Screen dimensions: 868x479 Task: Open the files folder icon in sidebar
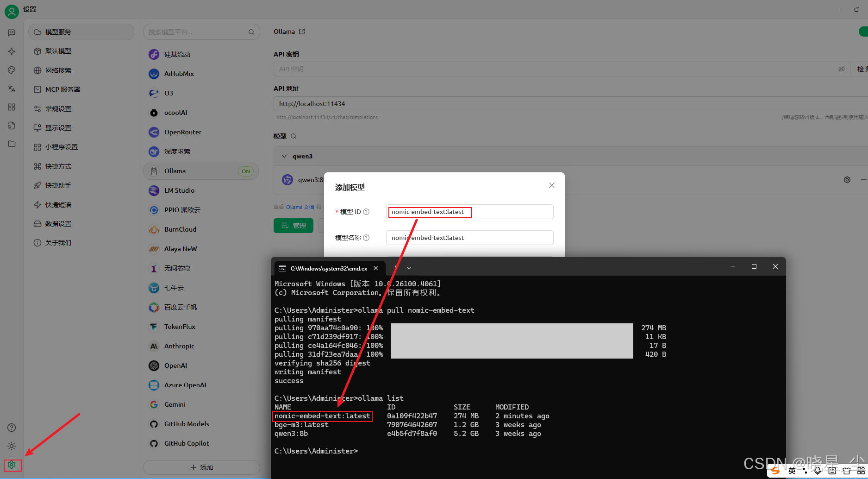pyautogui.click(x=12, y=144)
